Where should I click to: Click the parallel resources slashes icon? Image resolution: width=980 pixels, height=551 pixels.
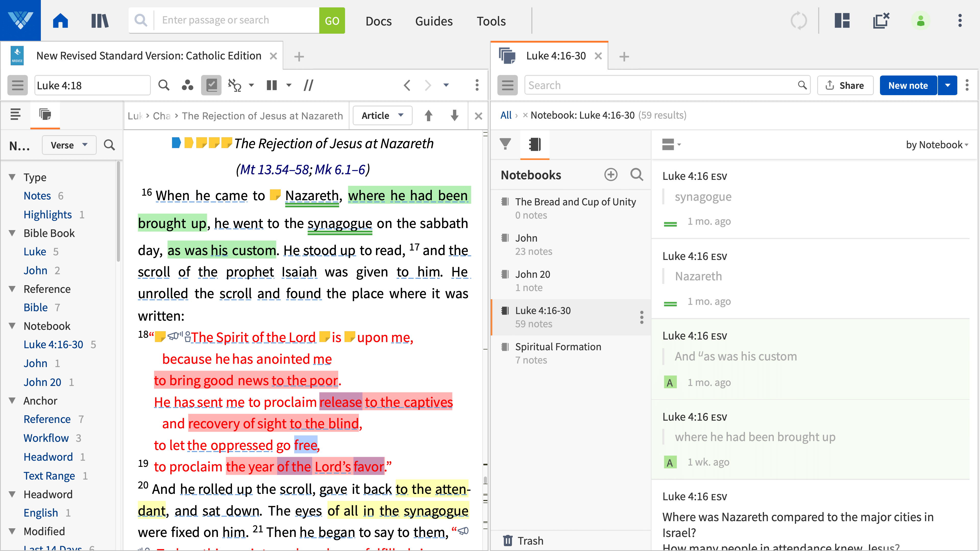click(x=309, y=85)
